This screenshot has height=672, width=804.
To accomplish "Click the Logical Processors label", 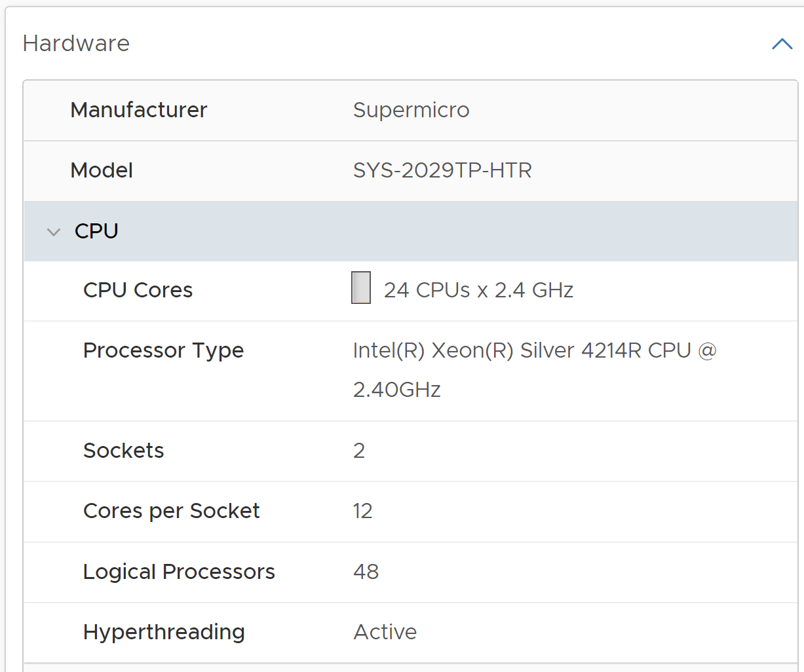I will 179,572.
